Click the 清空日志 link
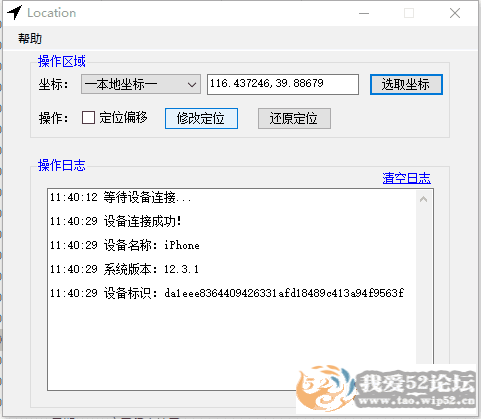 coord(407,178)
